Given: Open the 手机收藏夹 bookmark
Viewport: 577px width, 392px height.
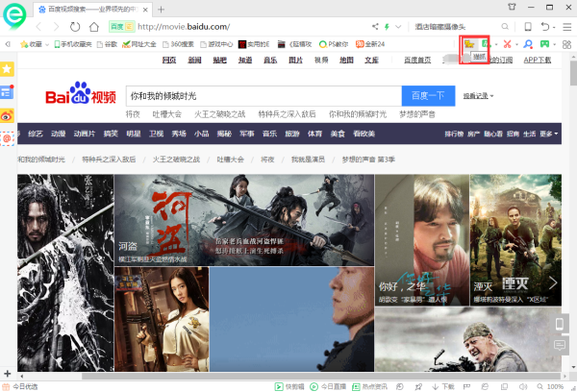Looking at the screenshot, I should click(x=73, y=44).
